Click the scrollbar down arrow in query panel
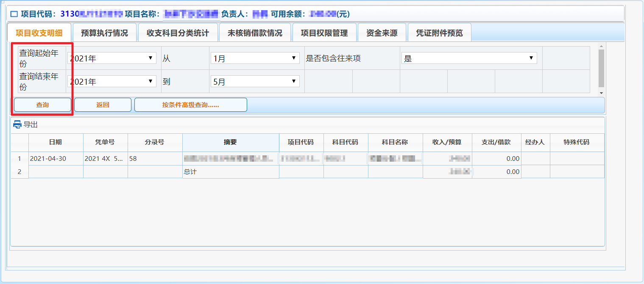 601,93
